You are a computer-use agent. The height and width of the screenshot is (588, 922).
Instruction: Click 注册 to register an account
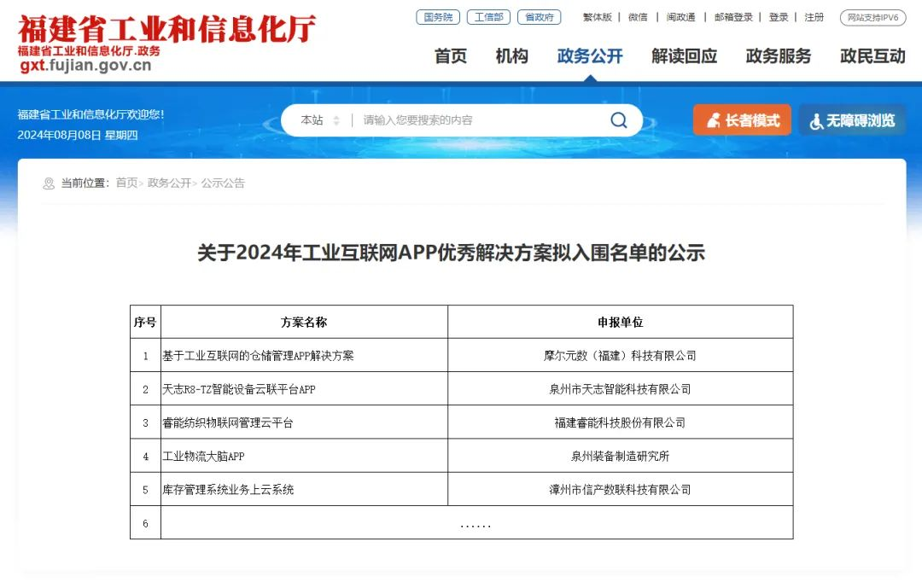point(814,17)
